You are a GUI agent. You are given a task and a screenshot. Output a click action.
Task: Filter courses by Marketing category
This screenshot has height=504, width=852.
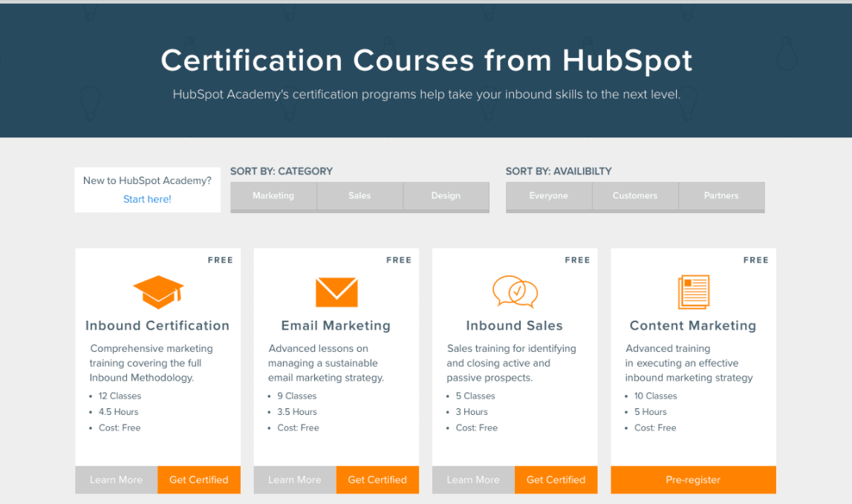pyautogui.click(x=273, y=195)
